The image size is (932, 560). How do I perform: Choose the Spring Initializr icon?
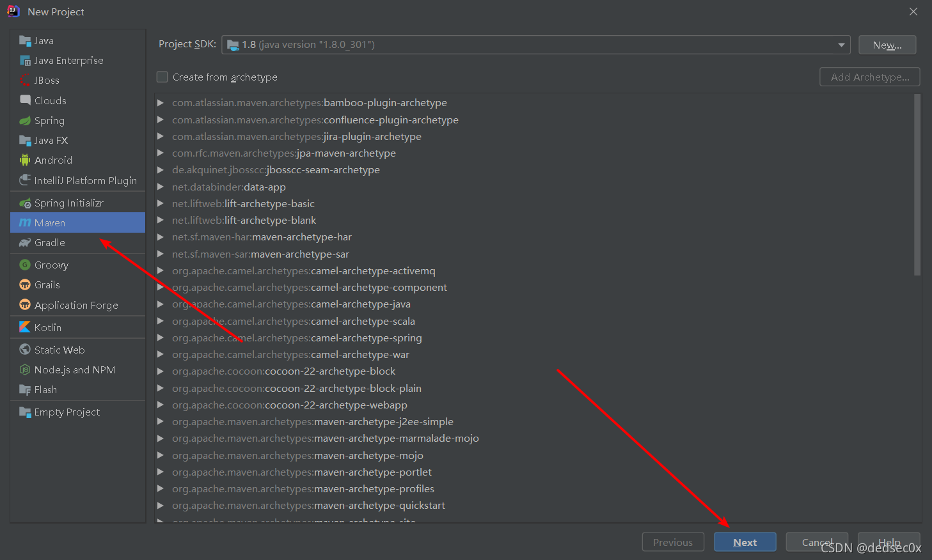tap(25, 203)
